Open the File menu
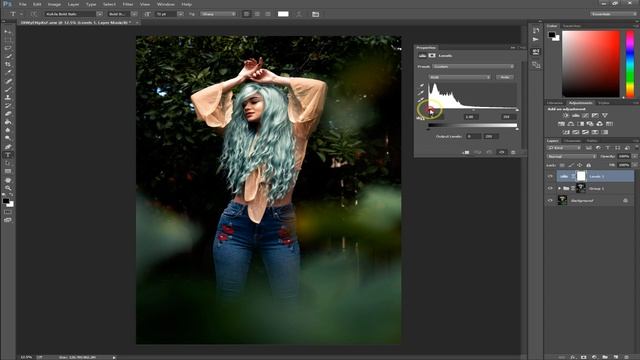The image size is (640, 360). tap(22, 4)
